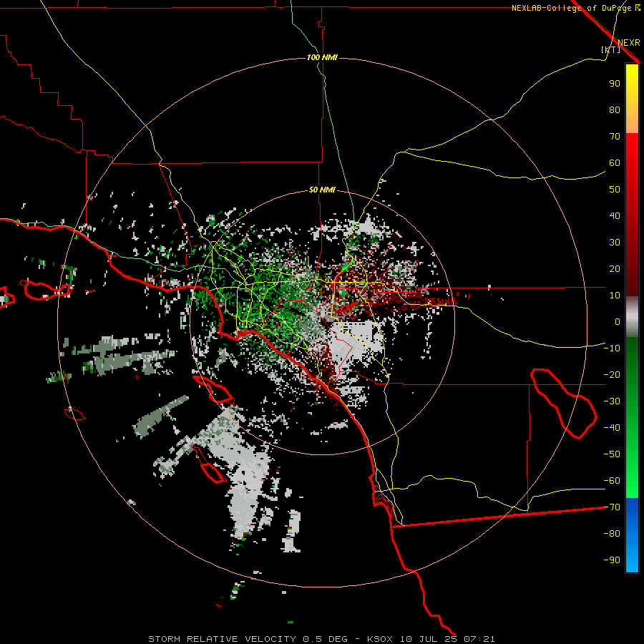
Task: Click the -20 value on the velocity scale
Action: (612, 374)
